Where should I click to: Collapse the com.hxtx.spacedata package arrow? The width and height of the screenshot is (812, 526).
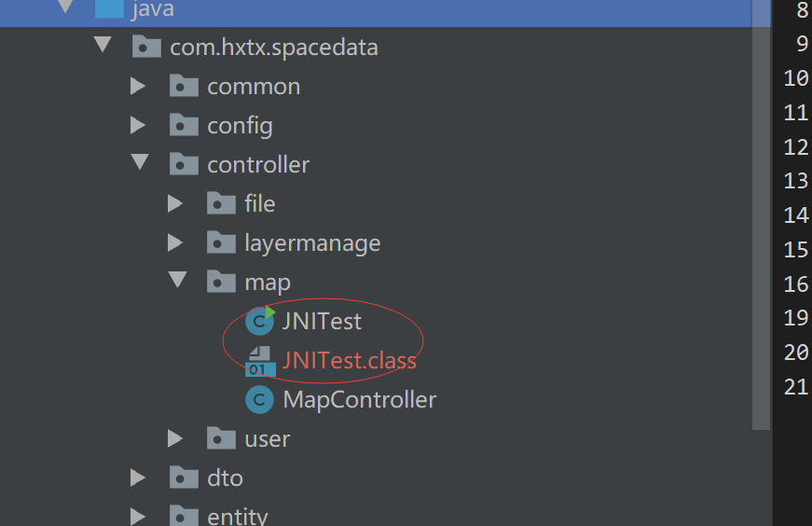point(103,47)
